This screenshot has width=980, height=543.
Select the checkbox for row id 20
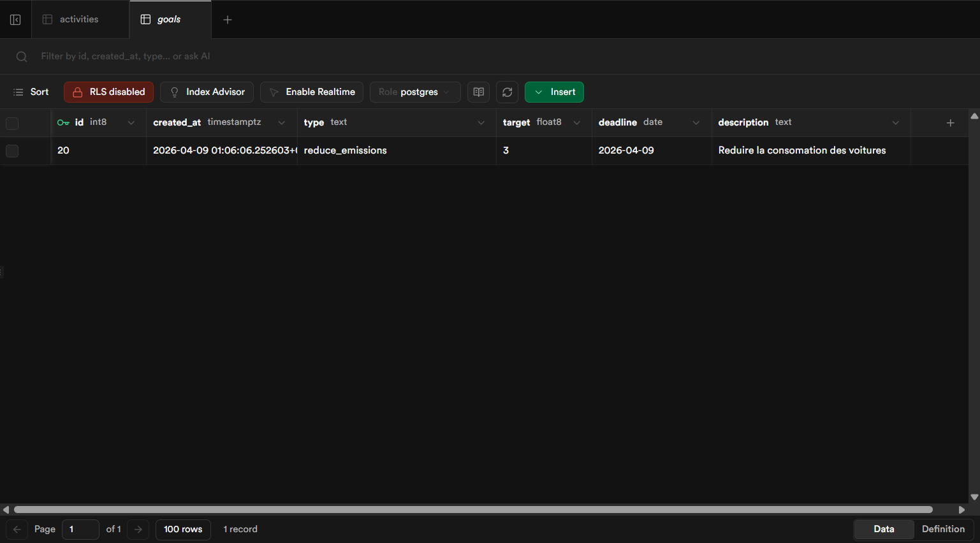point(12,151)
